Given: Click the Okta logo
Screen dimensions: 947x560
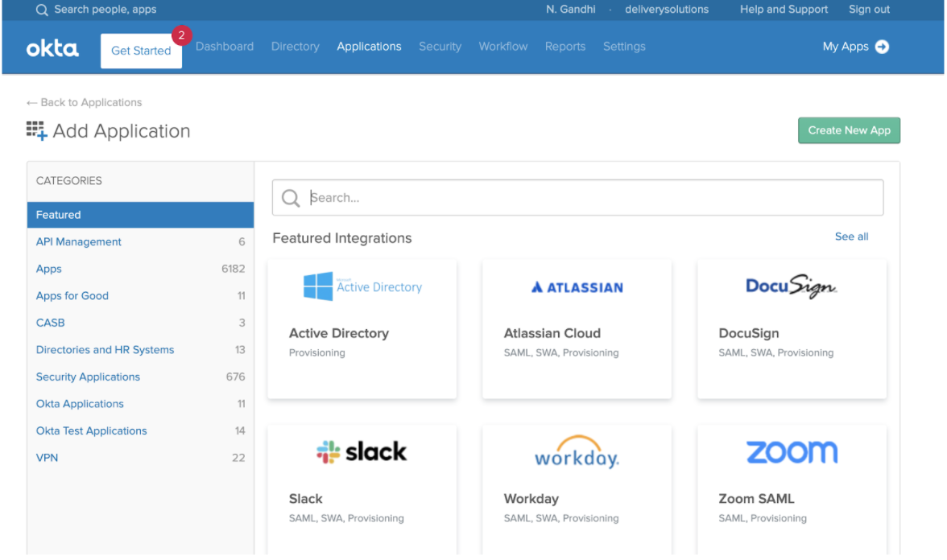Looking at the screenshot, I should 52,48.
